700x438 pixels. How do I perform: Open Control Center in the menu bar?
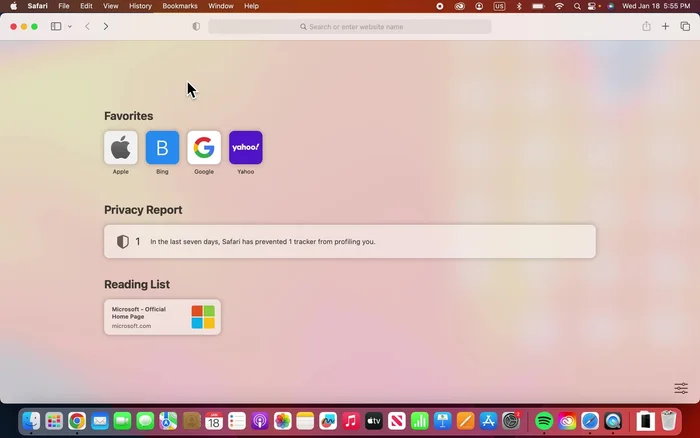[x=592, y=6]
